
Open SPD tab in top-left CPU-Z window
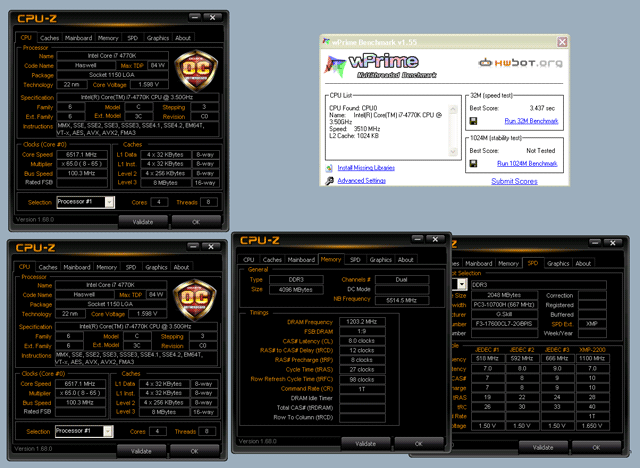pos(133,38)
